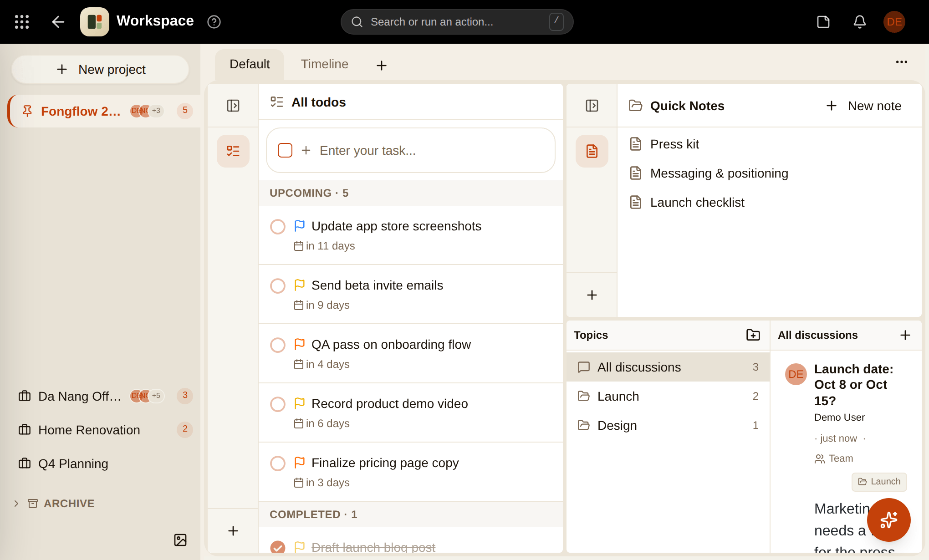929x560 pixels.
Task: Open the Launch topic folder
Action: pos(668,396)
